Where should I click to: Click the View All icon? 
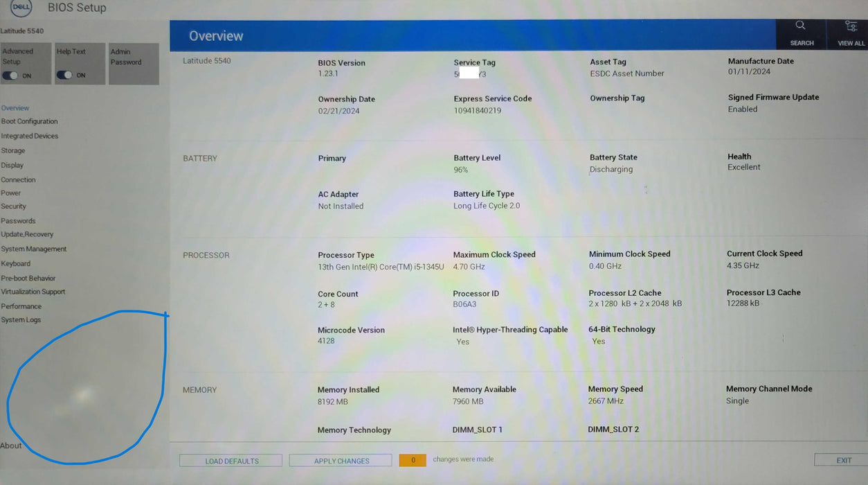pos(851,26)
